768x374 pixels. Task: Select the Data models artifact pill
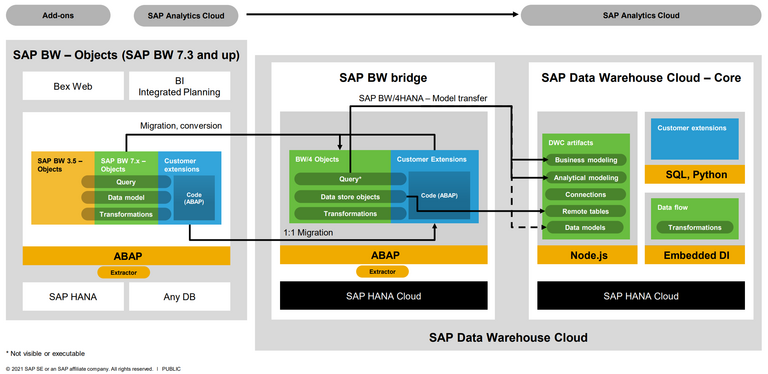585,227
